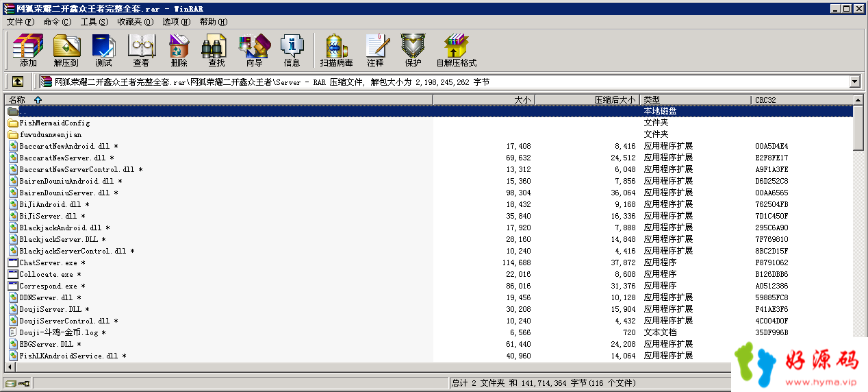Expand the archive path dropdown arrow
The width and height of the screenshot is (868, 392).
[854, 82]
